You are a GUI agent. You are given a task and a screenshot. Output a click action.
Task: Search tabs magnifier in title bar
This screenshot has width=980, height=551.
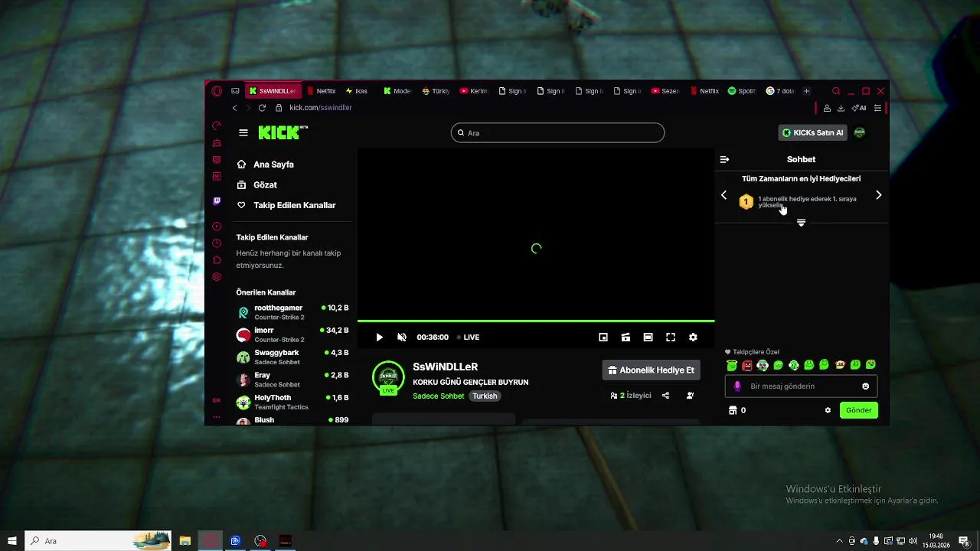coord(836,91)
